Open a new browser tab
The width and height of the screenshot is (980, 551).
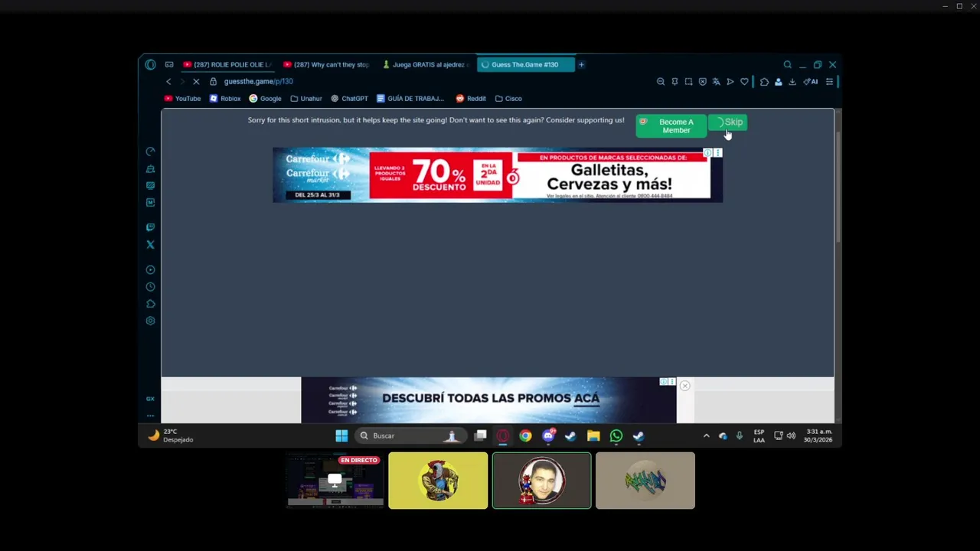(581, 65)
